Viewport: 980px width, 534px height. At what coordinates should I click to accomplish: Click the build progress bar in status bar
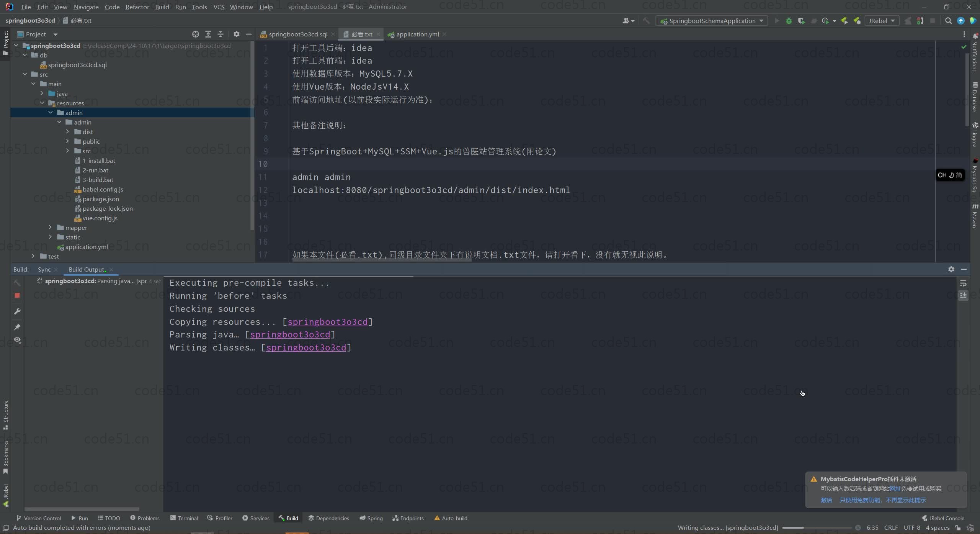click(816, 527)
